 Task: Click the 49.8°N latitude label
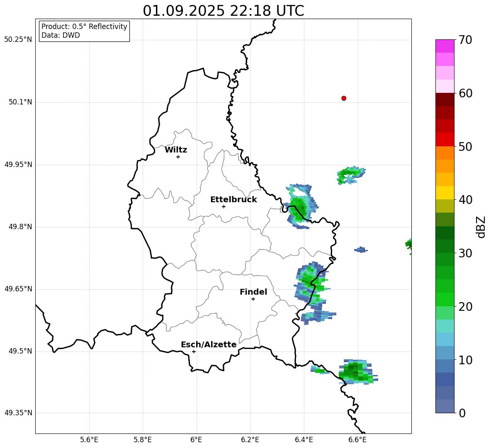[20, 227]
